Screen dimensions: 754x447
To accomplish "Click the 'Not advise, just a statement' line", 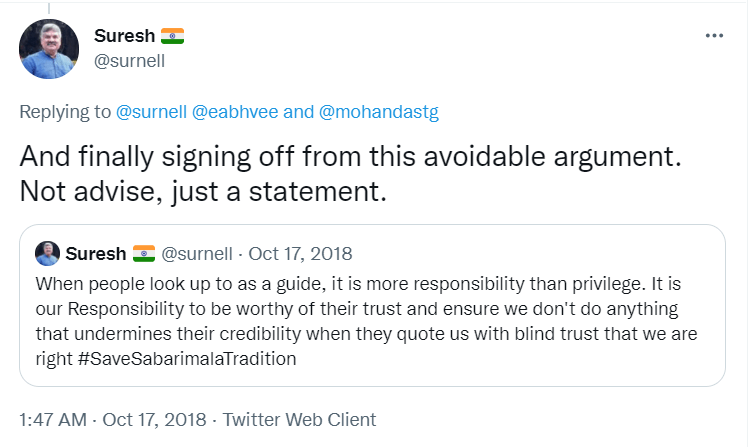I will click(x=203, y=191).
